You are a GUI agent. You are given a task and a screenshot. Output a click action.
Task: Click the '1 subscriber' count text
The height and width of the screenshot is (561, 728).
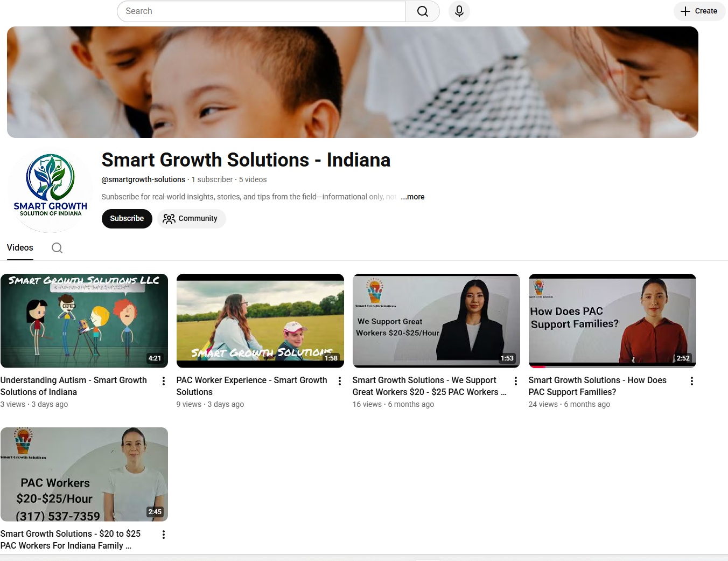click(x=212, y=179)
